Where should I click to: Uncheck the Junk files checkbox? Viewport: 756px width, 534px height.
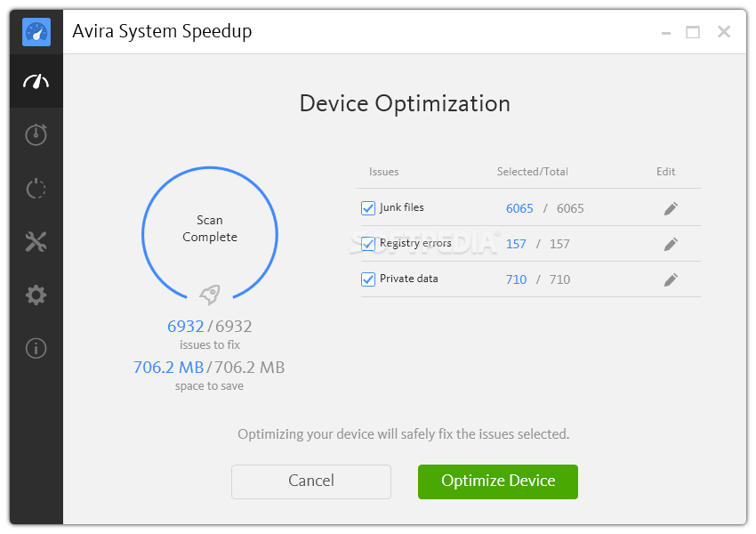click(368, 208)
